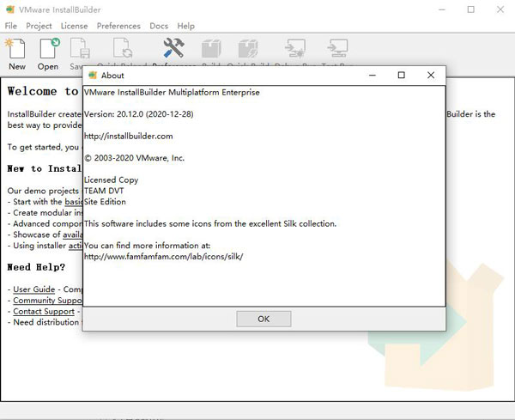Click the TEAM DVT text
The width and height of the screenshot is (515, 420).
coord(104,191)
